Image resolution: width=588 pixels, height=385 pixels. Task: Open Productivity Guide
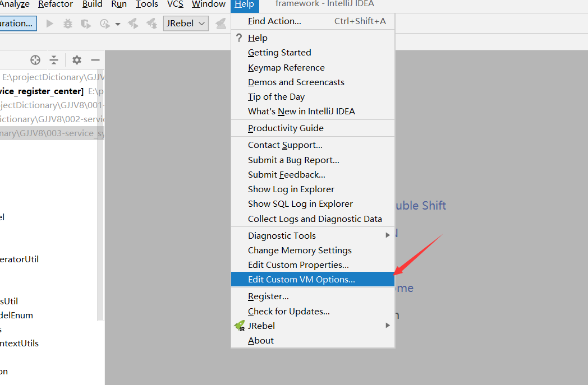(x=313, y=128)
